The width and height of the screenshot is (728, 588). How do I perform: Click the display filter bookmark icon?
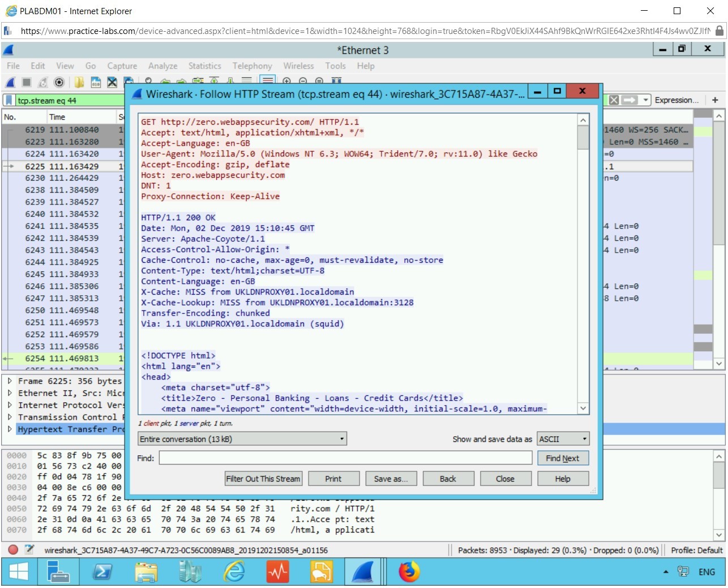(x=9, y=100)
